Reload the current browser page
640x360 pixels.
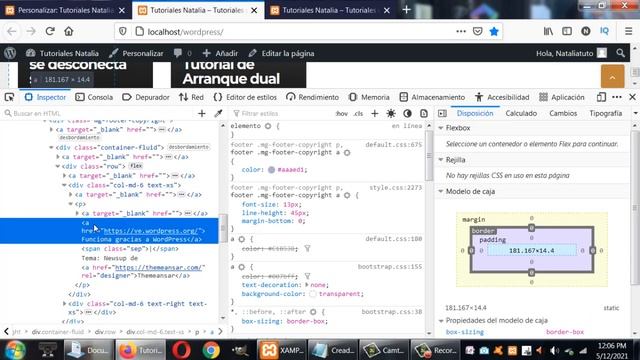coord(50,31)
